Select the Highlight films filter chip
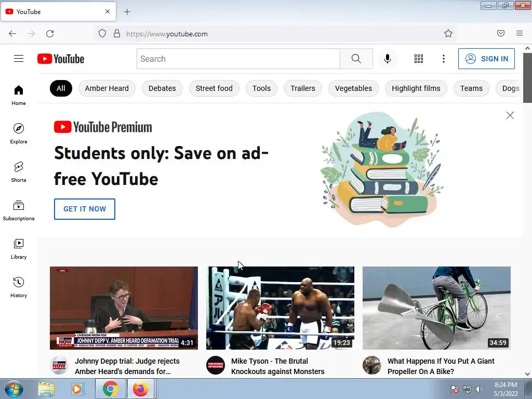Screen dimensions: 532x399 click(416, 88)
